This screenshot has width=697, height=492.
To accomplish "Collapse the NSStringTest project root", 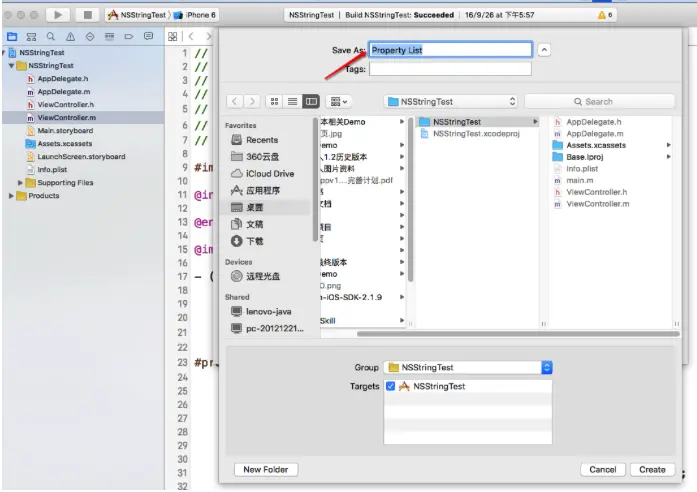I will tap(4, 52).
